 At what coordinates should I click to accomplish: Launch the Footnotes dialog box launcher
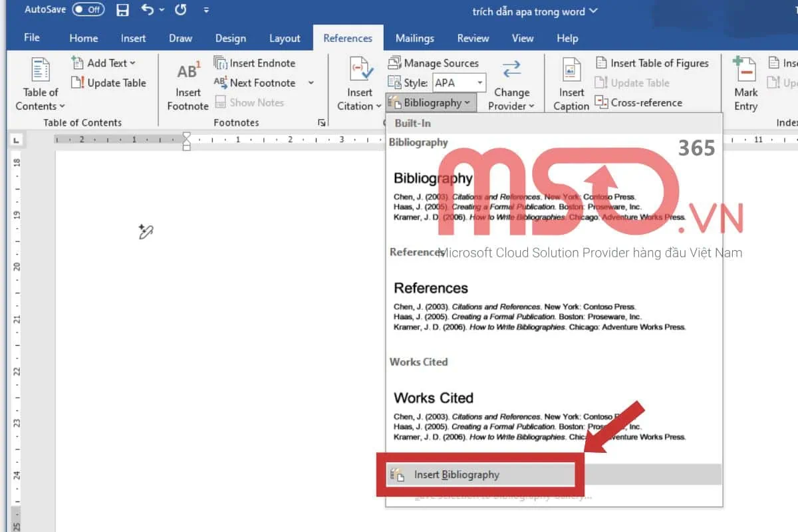coord(321,122)
